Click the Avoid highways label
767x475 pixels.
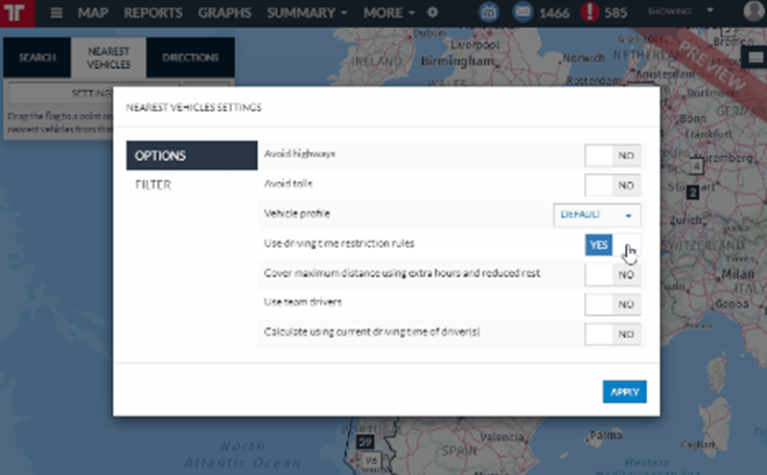pyautogui.click(x=299, y=154)
